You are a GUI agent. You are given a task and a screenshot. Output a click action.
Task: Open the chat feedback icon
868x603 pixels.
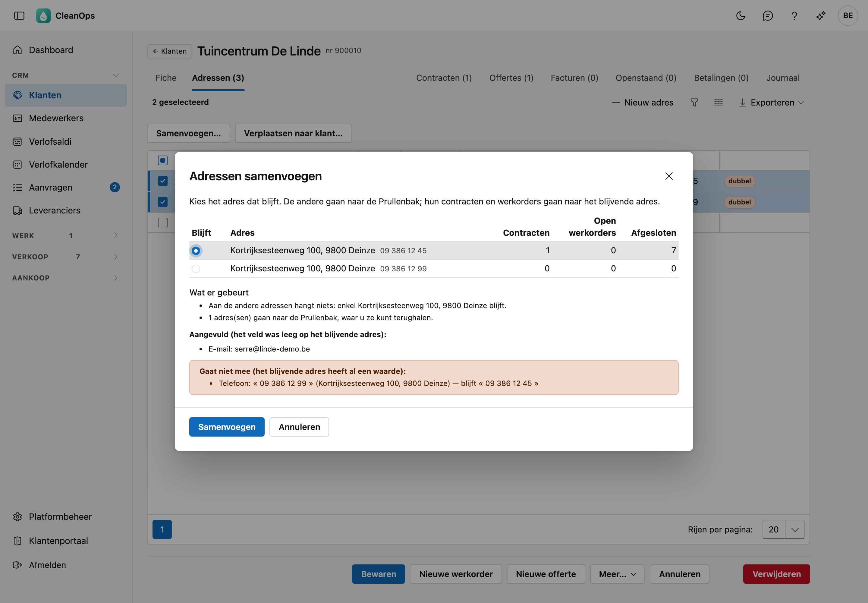click(x=768, y=15)
